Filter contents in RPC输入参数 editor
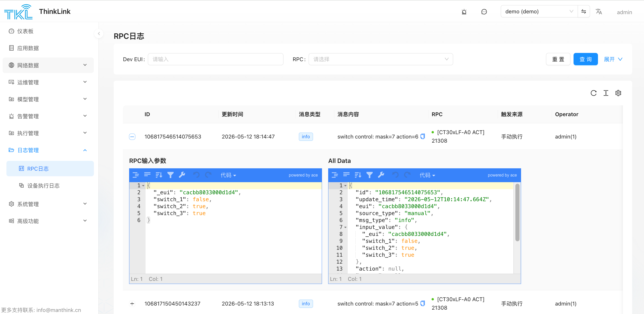Screen dimensions: 644x314 (171, 175)
